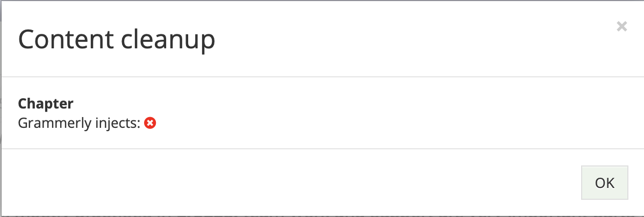Click the gray X at dialog header corner
Viewport: 644px width, 217px height.
click(x=622, y=27)
